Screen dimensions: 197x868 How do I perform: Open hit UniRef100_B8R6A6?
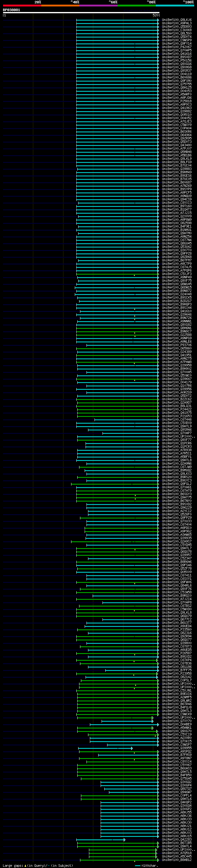(x=177, y=562)
